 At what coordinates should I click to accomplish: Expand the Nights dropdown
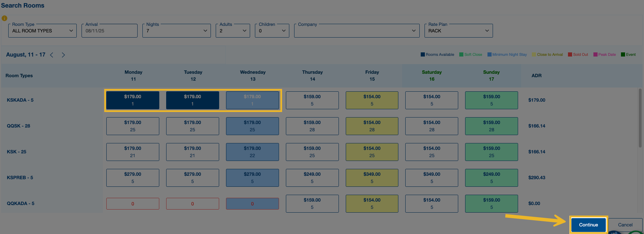(176, 31)
